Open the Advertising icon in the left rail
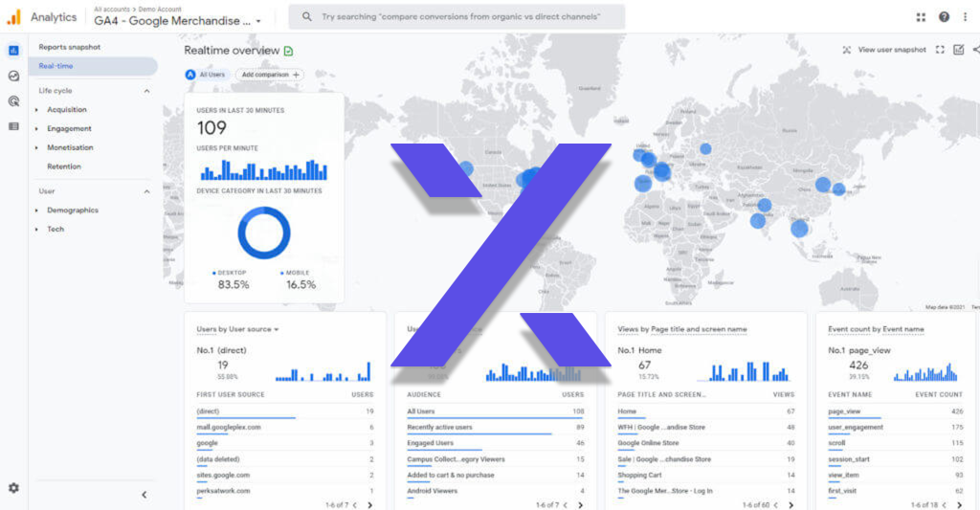This screenshot has width=980, height=510. coord(13,101)
